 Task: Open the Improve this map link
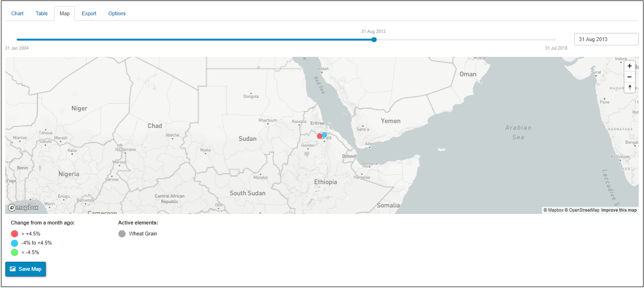click(x=619, y=210)
